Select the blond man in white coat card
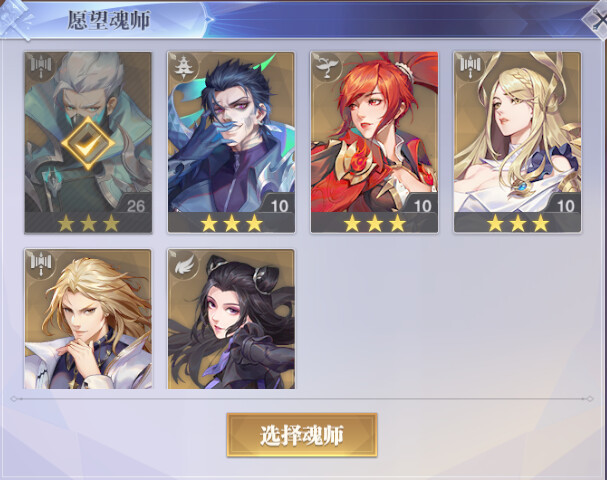This screenshot has height=480, width=607. click(x=88, y=319)
